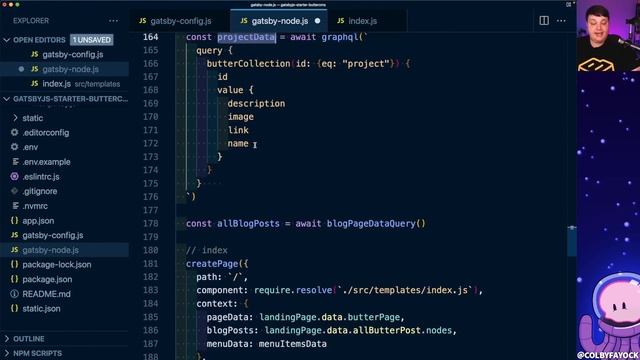The image size is (640, 360).
Task: Open the .gitignore file
Action: tap(40, 191)
